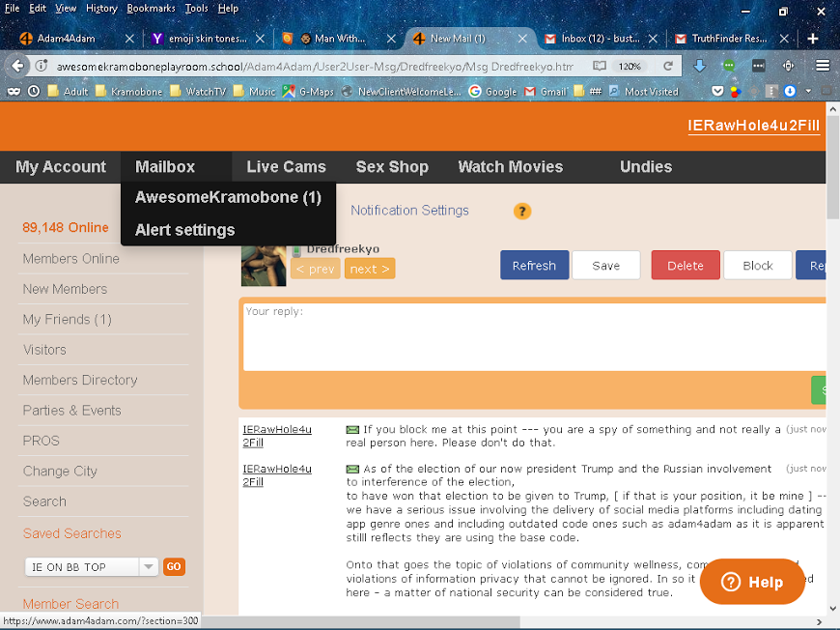Open the My Account navigation item

(x=61, y=167)
